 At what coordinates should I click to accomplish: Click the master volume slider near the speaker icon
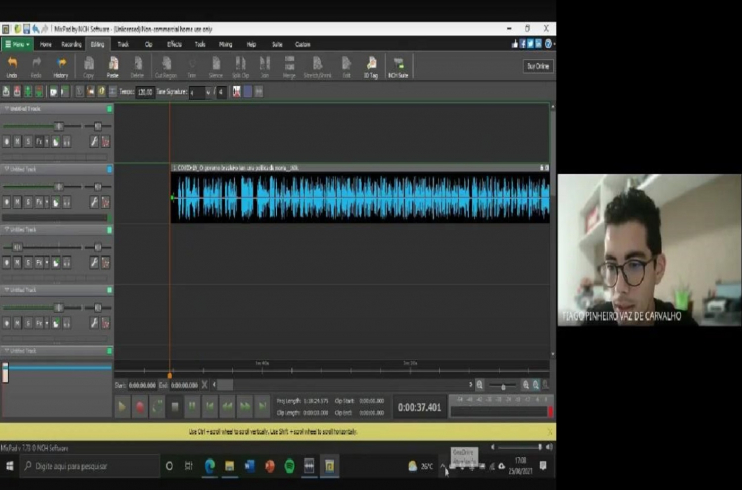click(519, 447)
